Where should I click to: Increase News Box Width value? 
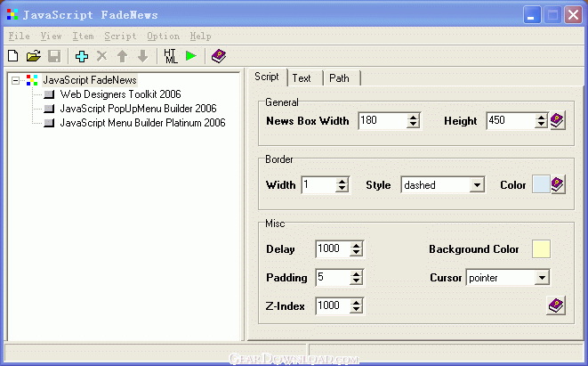[x=413, y=118]
